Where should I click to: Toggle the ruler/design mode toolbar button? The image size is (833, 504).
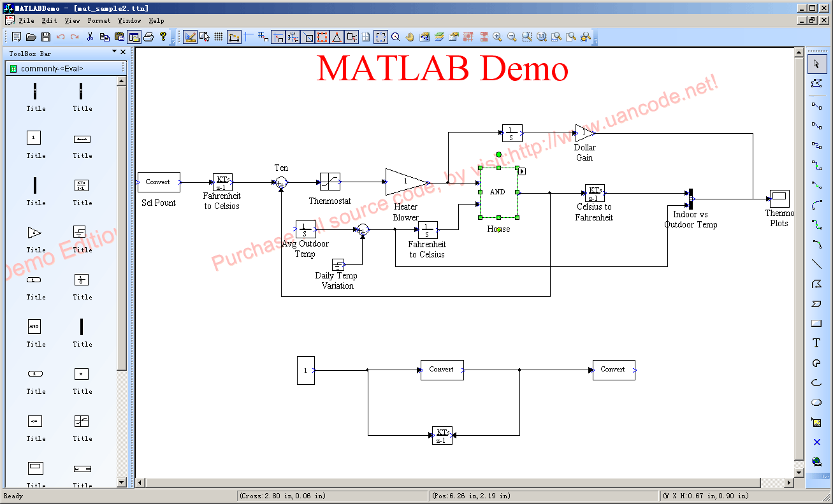click(190, 37)
